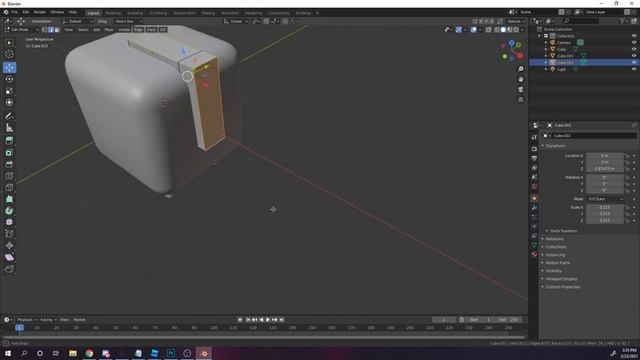Screen dimensions: 640x360
Task: Click the Edge menu button
Action: 138,30
